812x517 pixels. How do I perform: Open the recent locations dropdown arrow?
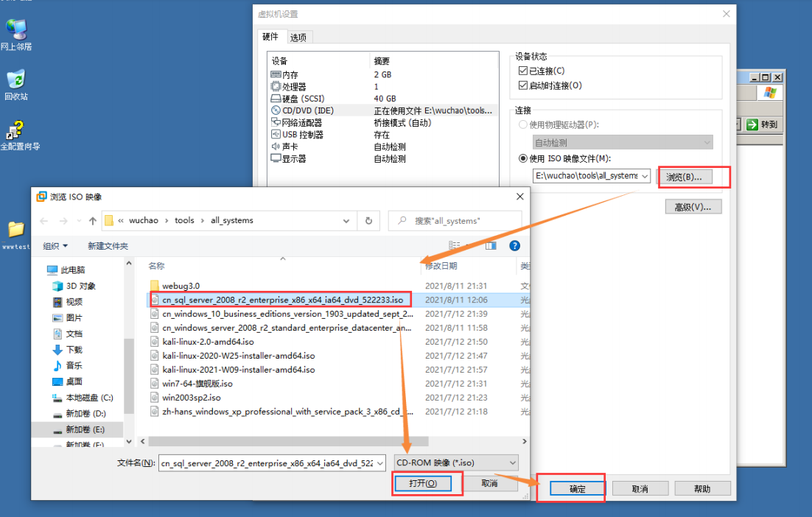click(79, 221)
